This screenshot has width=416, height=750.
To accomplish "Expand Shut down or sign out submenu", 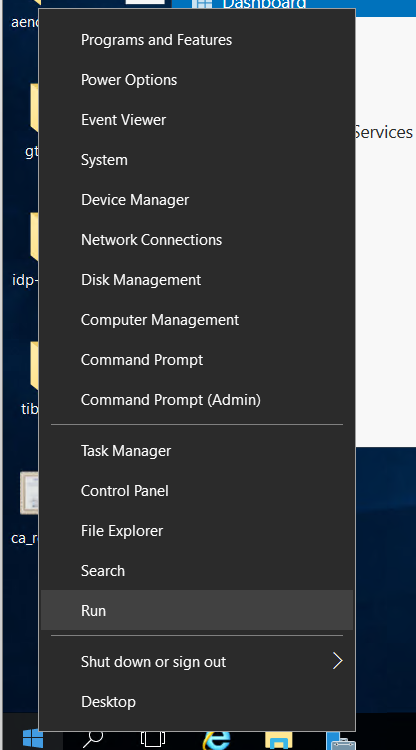I will click(197, 662).
